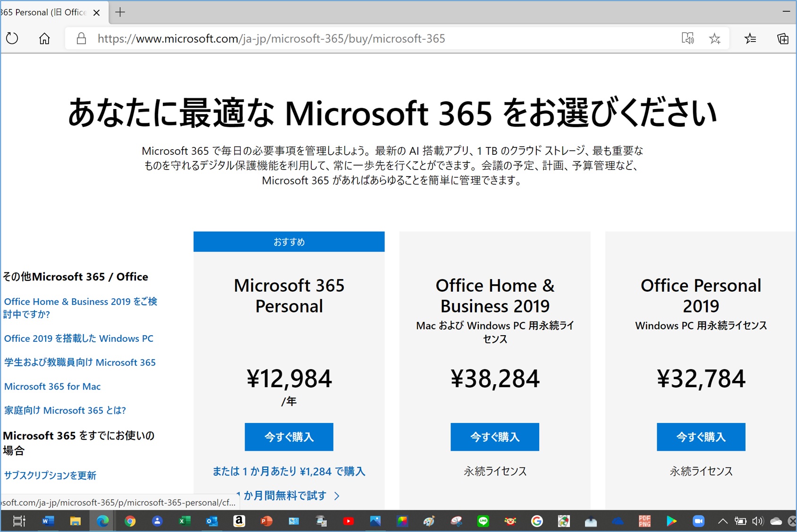Click the ¥38,284 price text

tap(495, 379)
